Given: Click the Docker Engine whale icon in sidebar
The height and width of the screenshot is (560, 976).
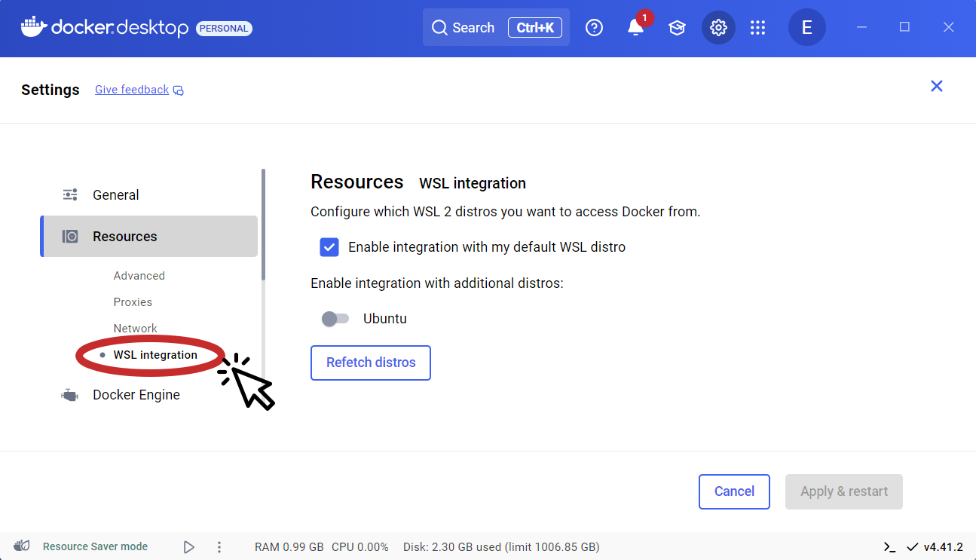Looking at the screenshot, I should [69, 394].
